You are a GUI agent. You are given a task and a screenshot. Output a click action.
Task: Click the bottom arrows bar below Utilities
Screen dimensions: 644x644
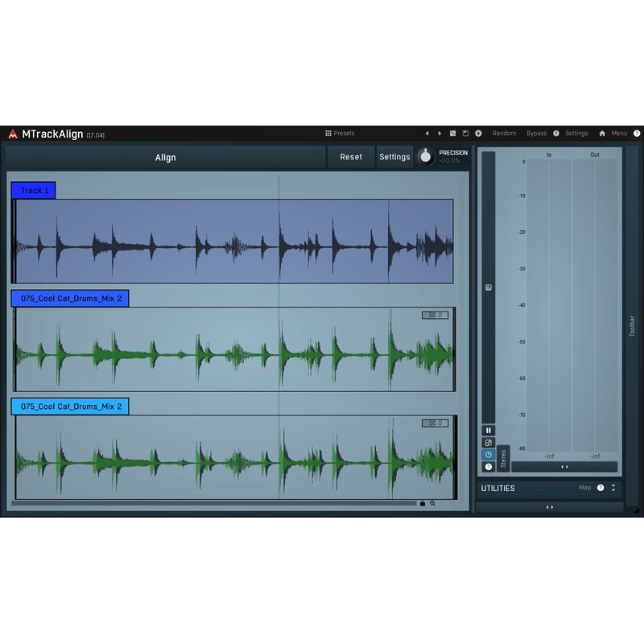550,507
